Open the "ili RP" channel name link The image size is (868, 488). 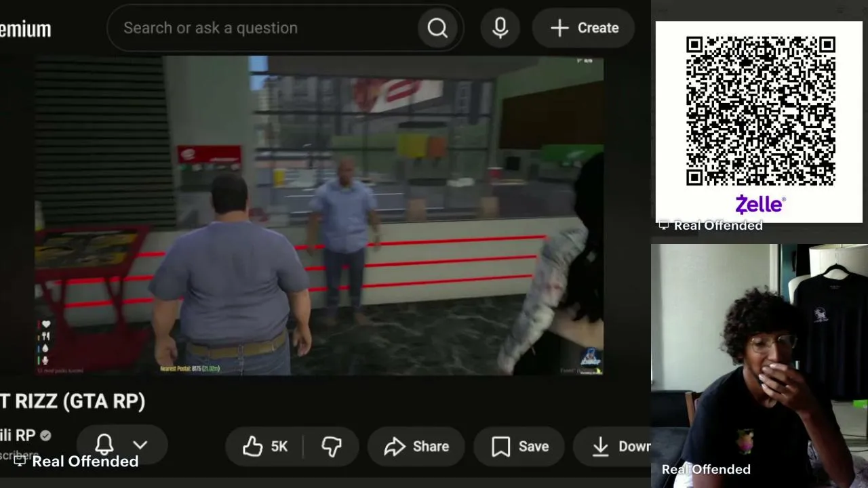click(18, 436)
